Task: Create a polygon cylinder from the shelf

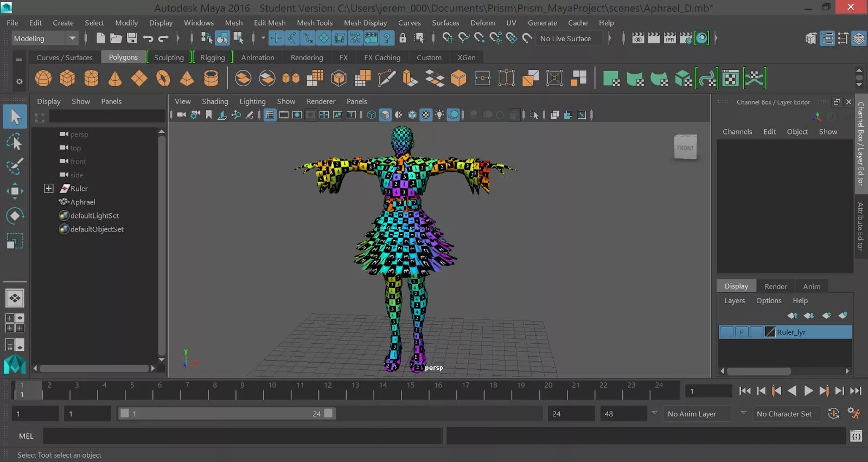Action: click(91, 78)
